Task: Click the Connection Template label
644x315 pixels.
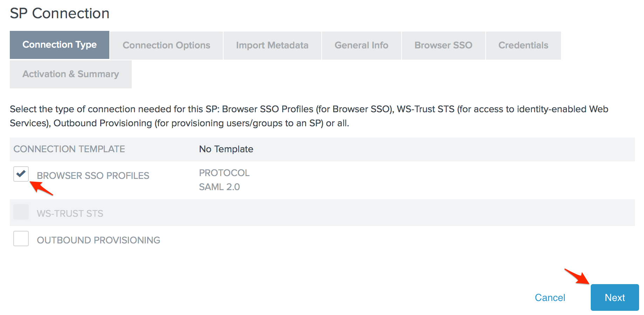Action: (69, 149)
